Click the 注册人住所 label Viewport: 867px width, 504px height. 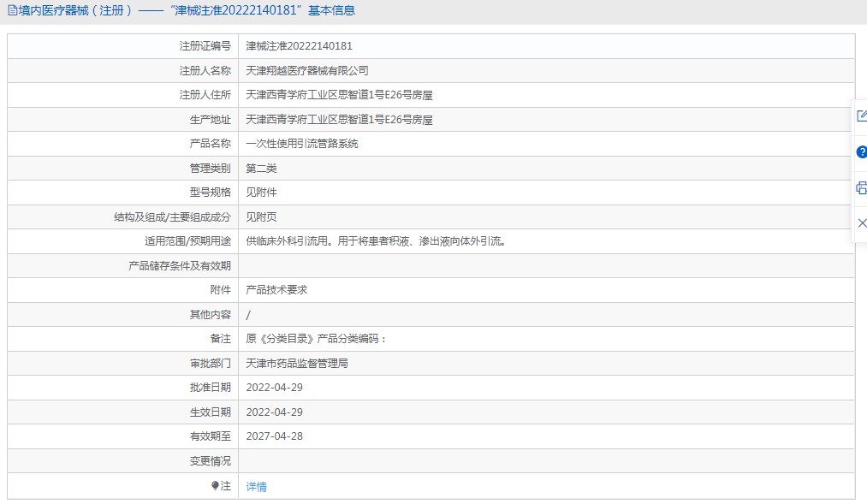[x=205, y=95]
